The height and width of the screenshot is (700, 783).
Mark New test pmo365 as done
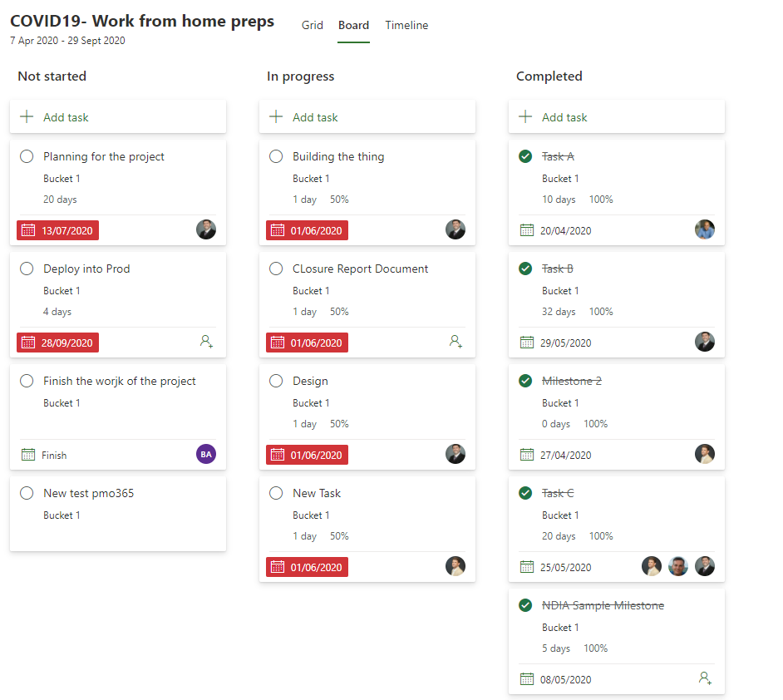[x=26, y=493]
